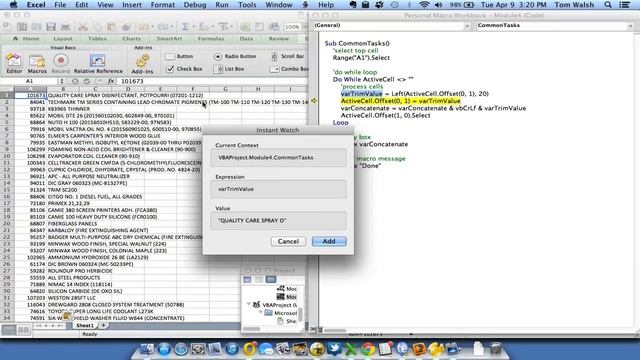Click the Filter funnel toolbar icon
Viewport: 640px width, 360px height.
pos(224,27)
